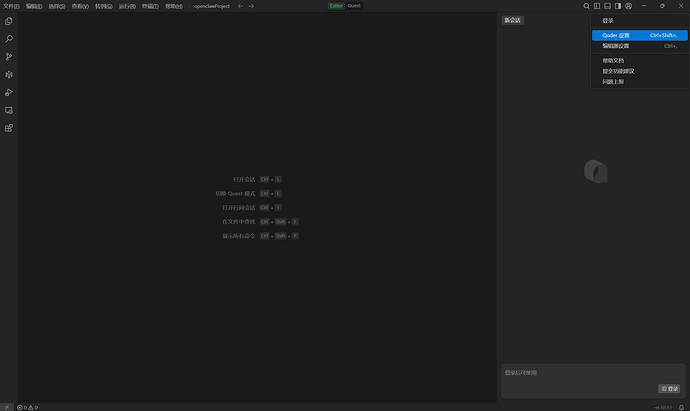Open the Run and Debug icon

click(x=9, y=92)
